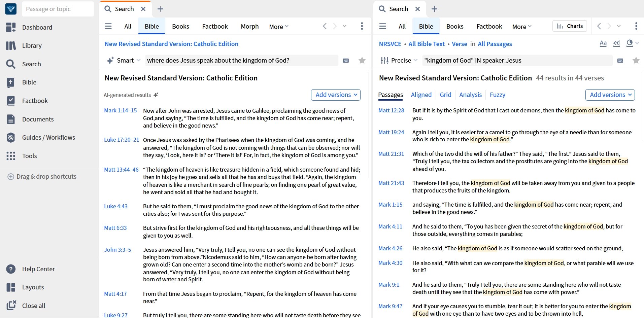Screen dimensions: 644x318
Task: Click the speaker:Jesus query field
Action: coord(517,61)
